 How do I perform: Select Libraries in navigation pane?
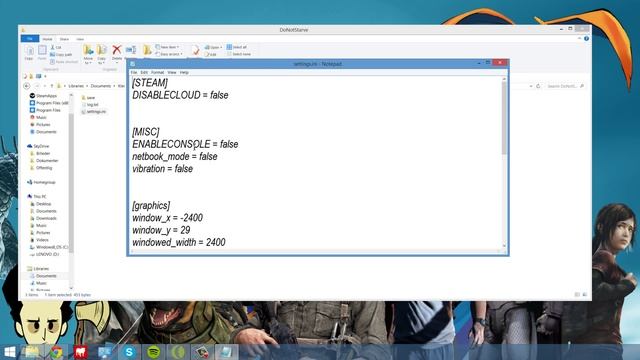point(38,269)
